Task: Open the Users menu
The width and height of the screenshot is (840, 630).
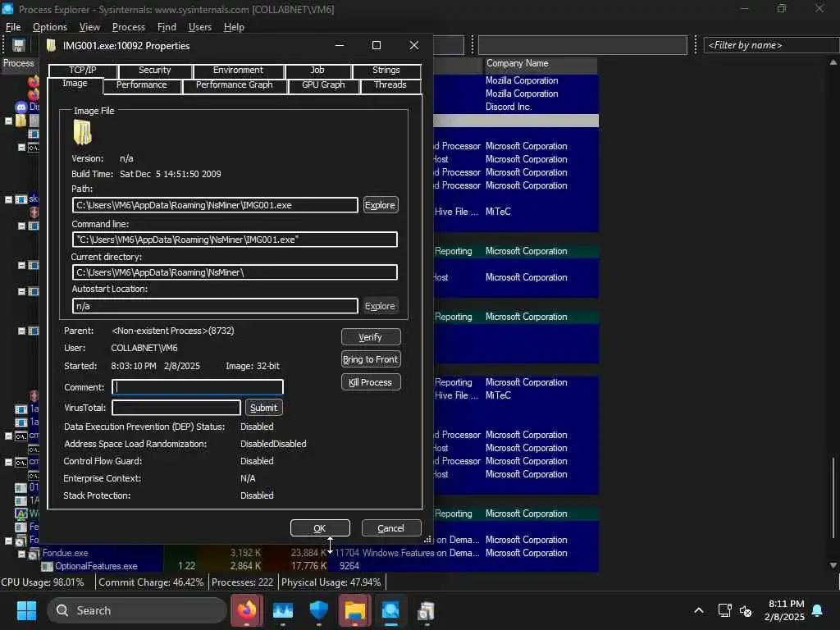Action: click(x=200, y=27)
